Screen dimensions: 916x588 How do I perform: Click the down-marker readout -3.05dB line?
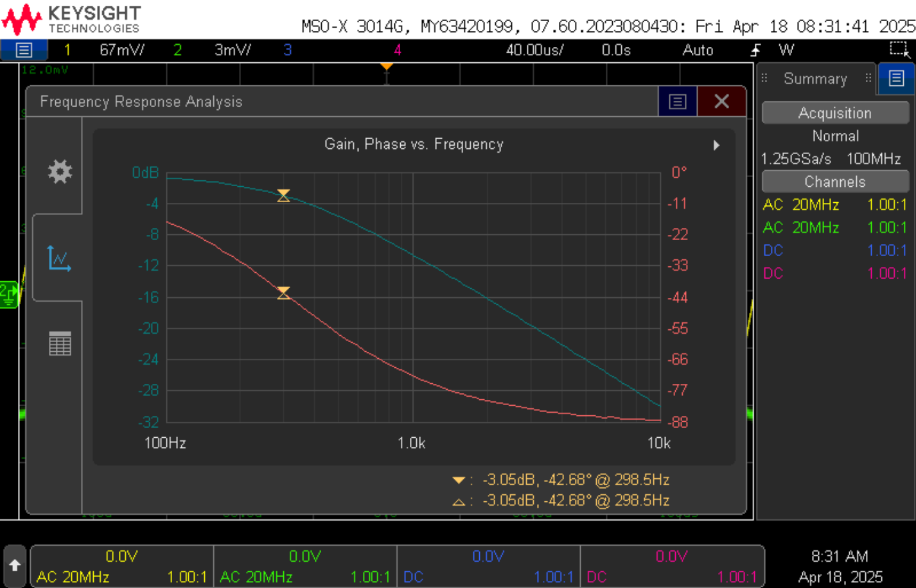(x=561, y=480)
